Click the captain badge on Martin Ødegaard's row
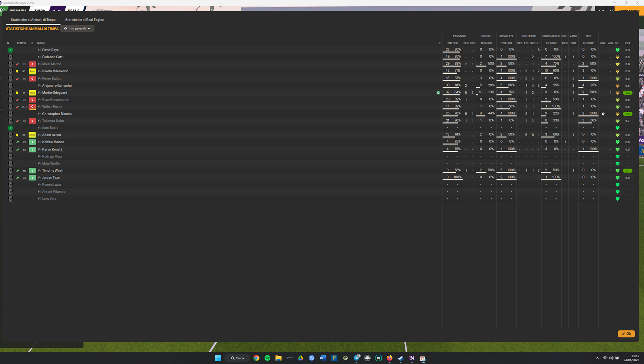Image resolution: width=644 pixels, height=364 pixels. [x=438, y=93]
